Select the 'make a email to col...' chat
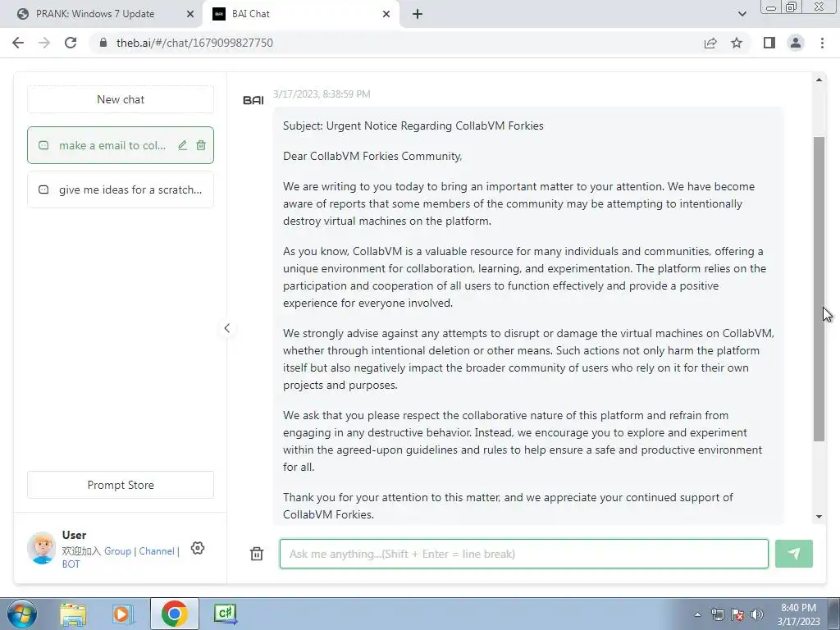This screenshot has height=630, width=840. tap(121, 145)
